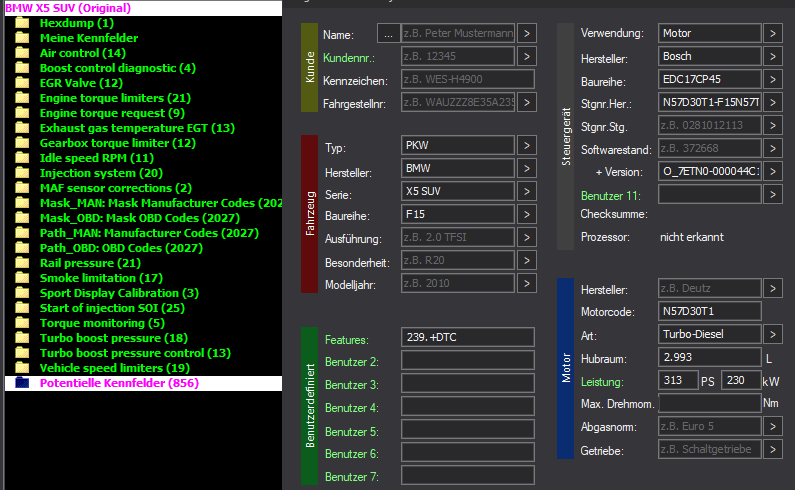Open dropdown arrow next to Typ PKW
Screen dimensions: 795x490
pyautogui.click(x=527, y=146)
